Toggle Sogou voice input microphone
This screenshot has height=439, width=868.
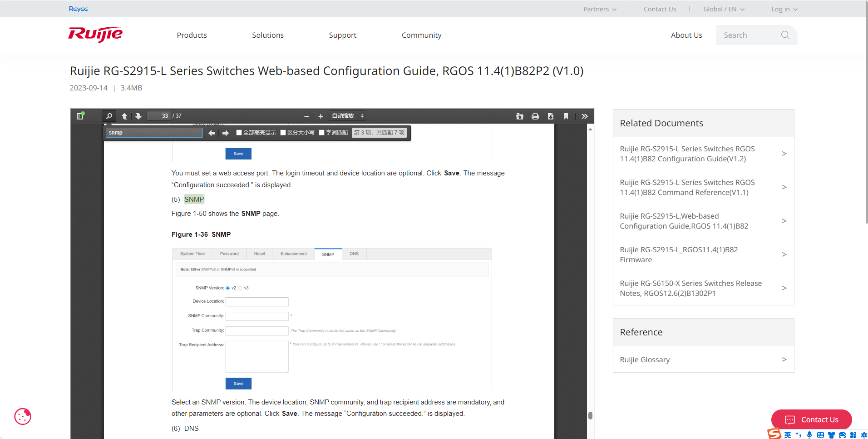tap(809, 435)
